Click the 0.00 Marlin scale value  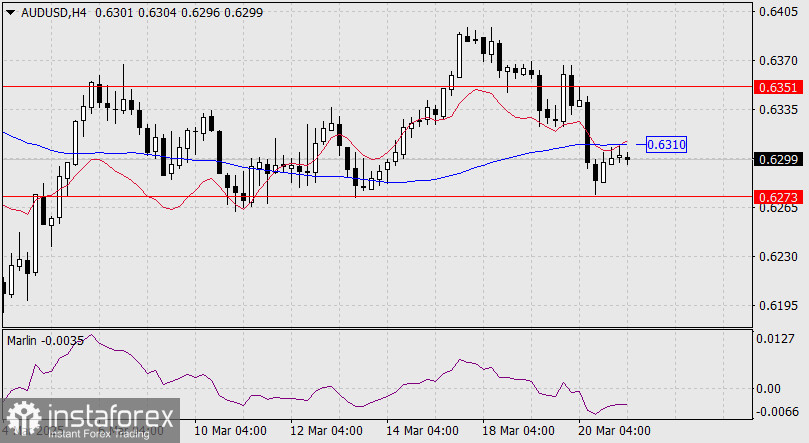(x=768, y=389)
